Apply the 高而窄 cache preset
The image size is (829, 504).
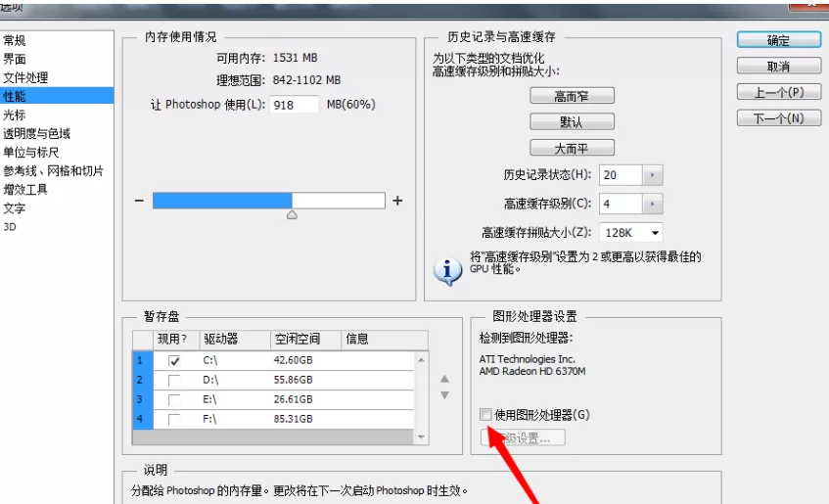pos(572,96)
